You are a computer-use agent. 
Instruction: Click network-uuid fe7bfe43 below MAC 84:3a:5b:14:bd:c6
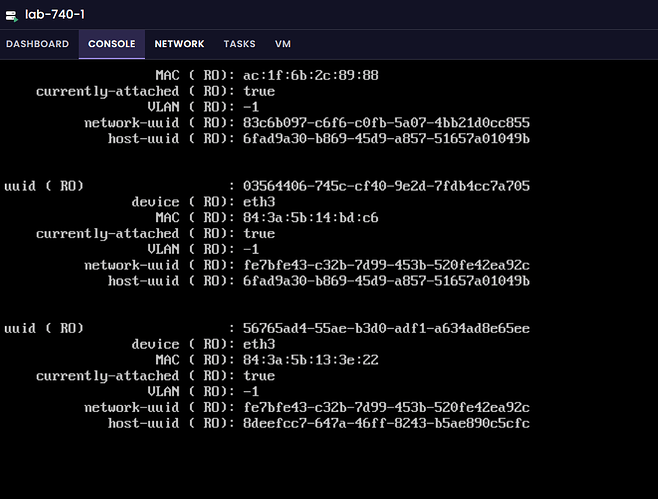point(386,265)
